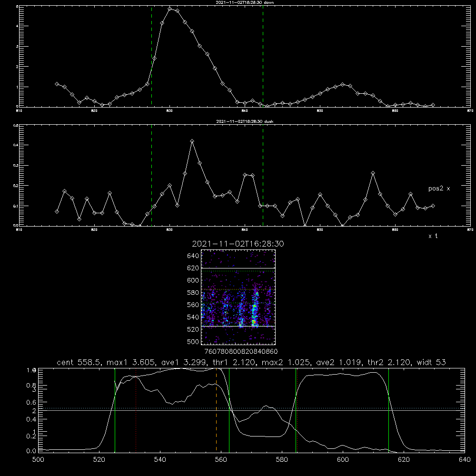The width and height of the screenshot is (476, 476).
Task: Click the first leftmost data marker on dawn curve
Action: 57,84
